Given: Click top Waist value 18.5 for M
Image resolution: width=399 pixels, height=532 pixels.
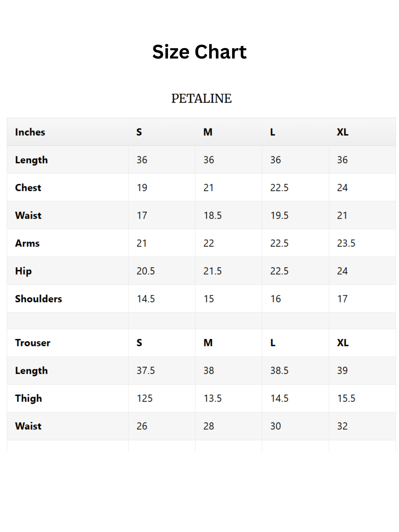Looking at the screenshot, I should pos(213,215).
